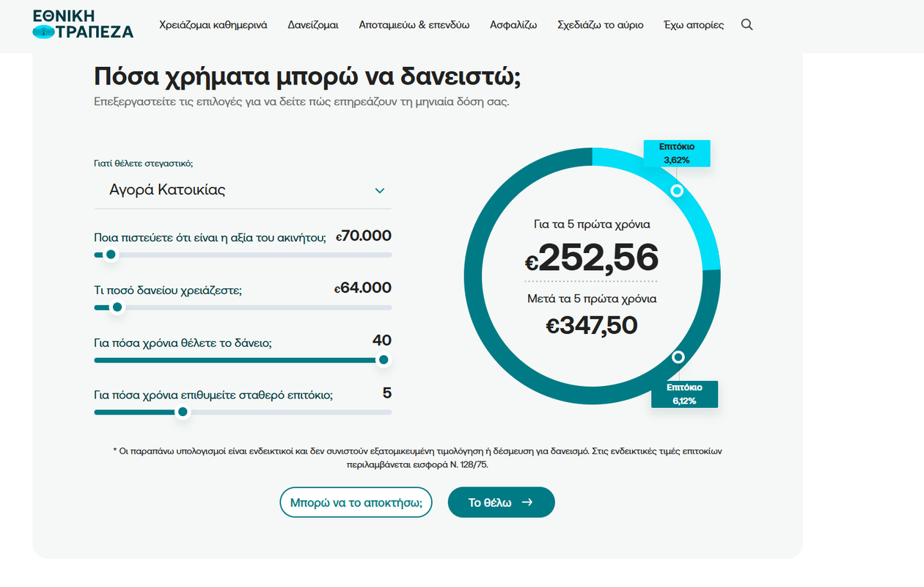Click the 40 years value
Viewport: 924px width, 587px height.
click(x=382, y=340)
